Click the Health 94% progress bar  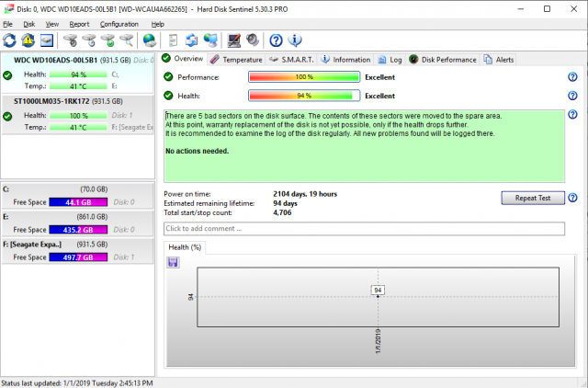tap(302, 96)
